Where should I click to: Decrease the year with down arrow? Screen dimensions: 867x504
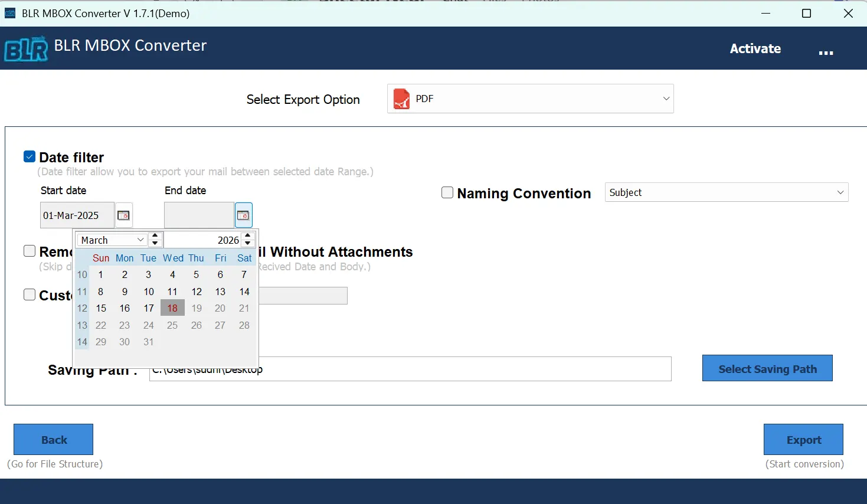[x=248, y=243]
